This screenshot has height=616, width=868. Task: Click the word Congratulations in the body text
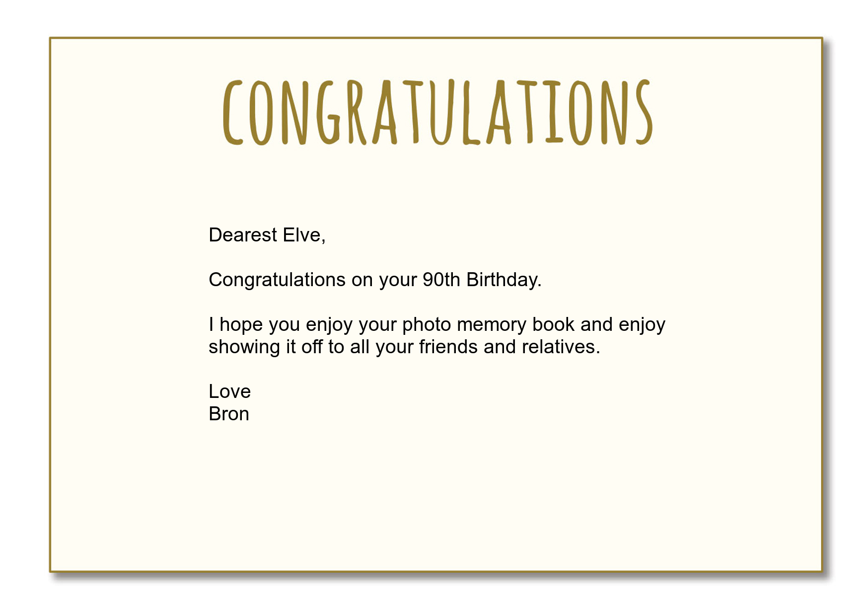coord(277,280)
